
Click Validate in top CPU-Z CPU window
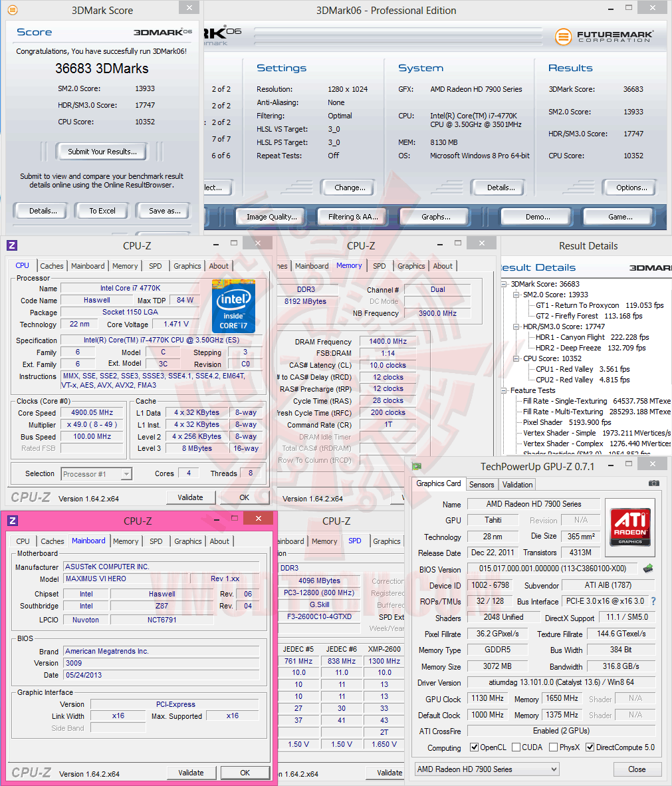(190, 497)
